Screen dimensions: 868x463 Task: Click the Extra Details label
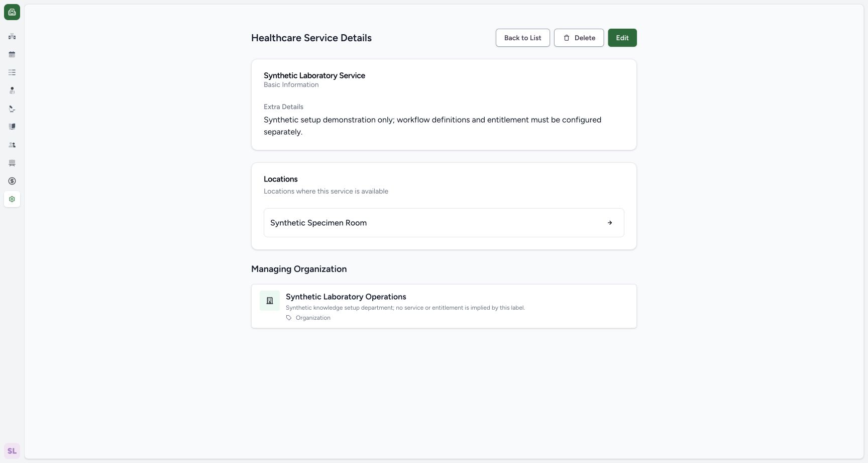point(283,107)
